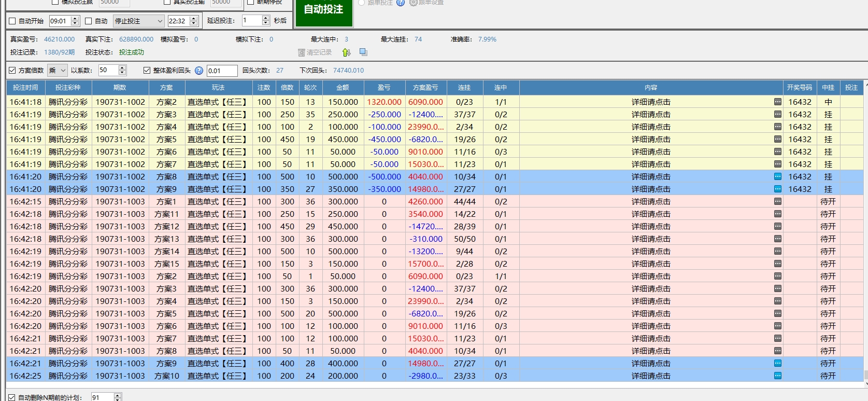
Task: Click the 延迟投注 value field
Action: (x=252, y=21)
